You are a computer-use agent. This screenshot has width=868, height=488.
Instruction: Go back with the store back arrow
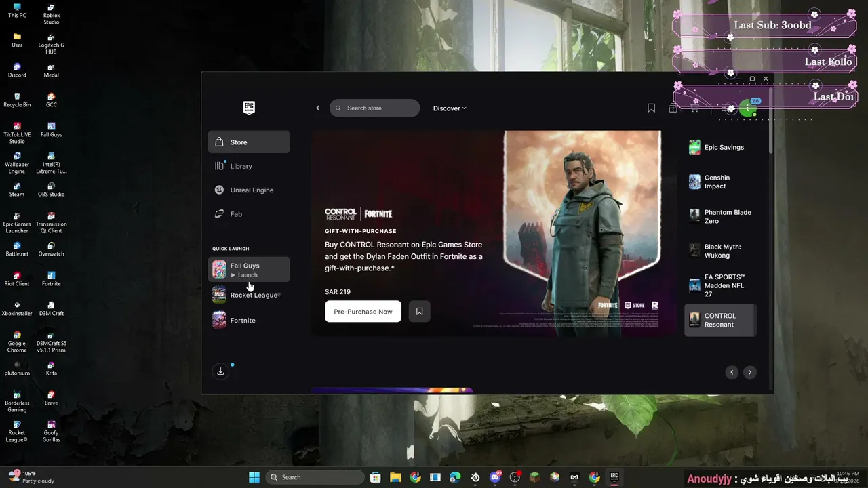pos(317,108)
